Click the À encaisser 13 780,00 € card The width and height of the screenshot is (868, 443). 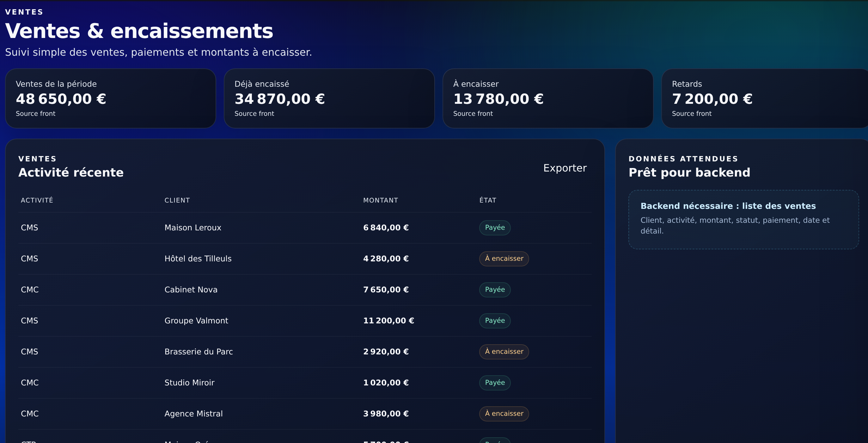coord(548,98)
